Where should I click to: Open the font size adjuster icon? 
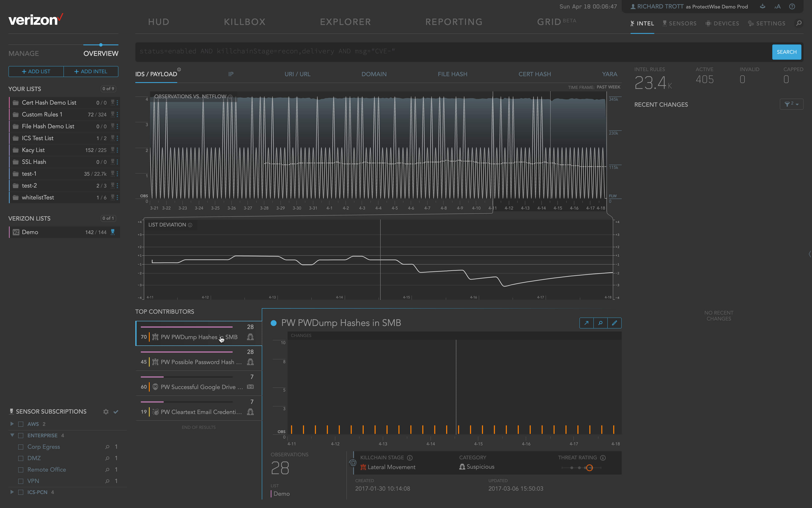[x=778, y=6]
